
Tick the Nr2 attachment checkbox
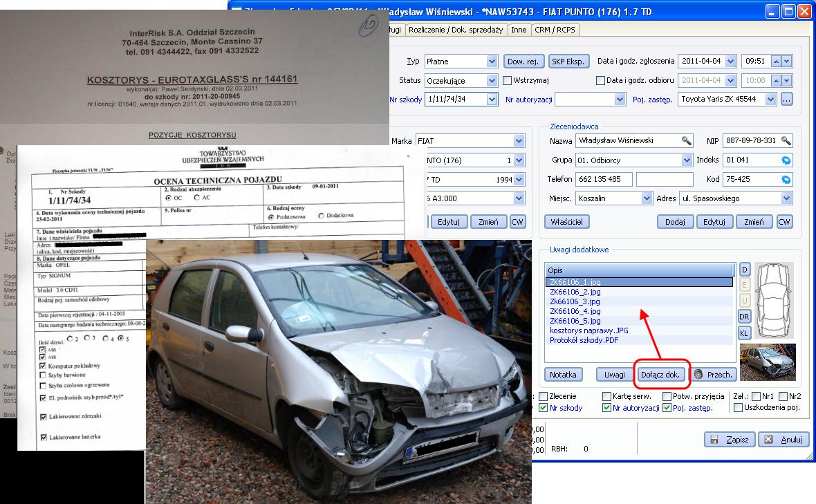(x=783, y=396)
